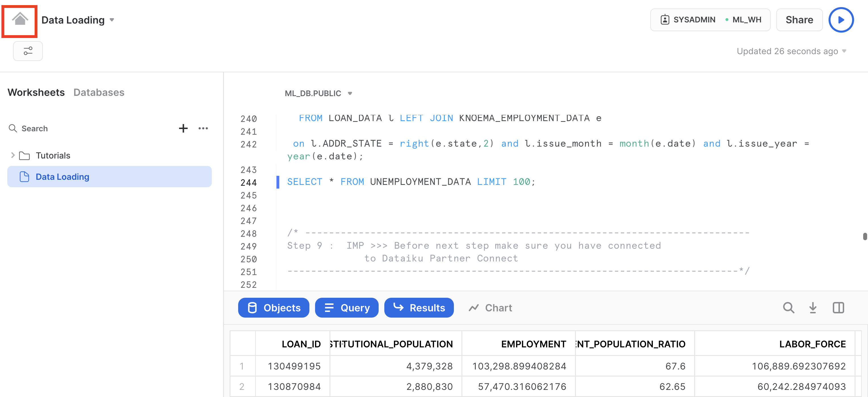Add a new worksheet with plus icon
Image resolution: width=868 pixels, height=397 pixels.
pos(183,128)
